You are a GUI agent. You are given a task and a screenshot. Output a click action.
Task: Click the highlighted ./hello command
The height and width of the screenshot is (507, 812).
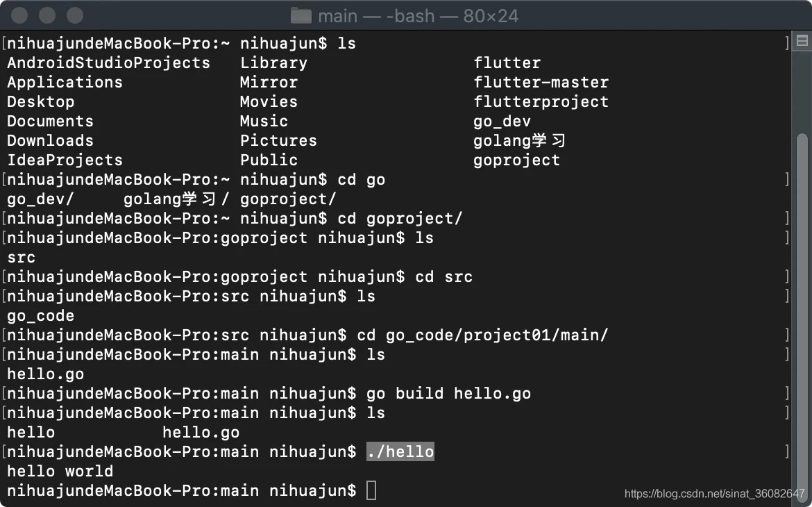[400, 452]
